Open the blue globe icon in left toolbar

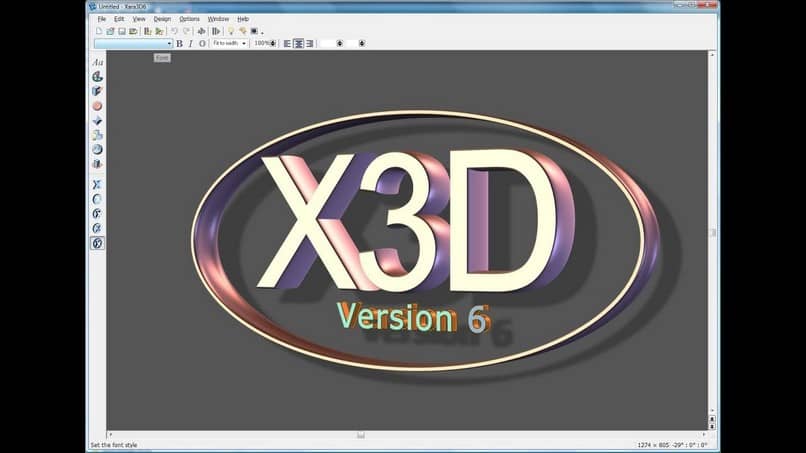click(97, 149)
